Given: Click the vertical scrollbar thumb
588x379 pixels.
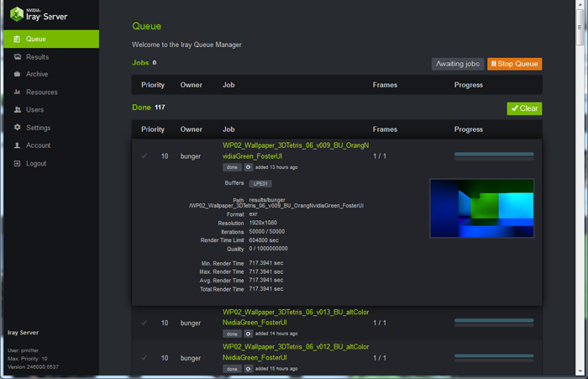Looking at the screenshot, I should 580,27.
